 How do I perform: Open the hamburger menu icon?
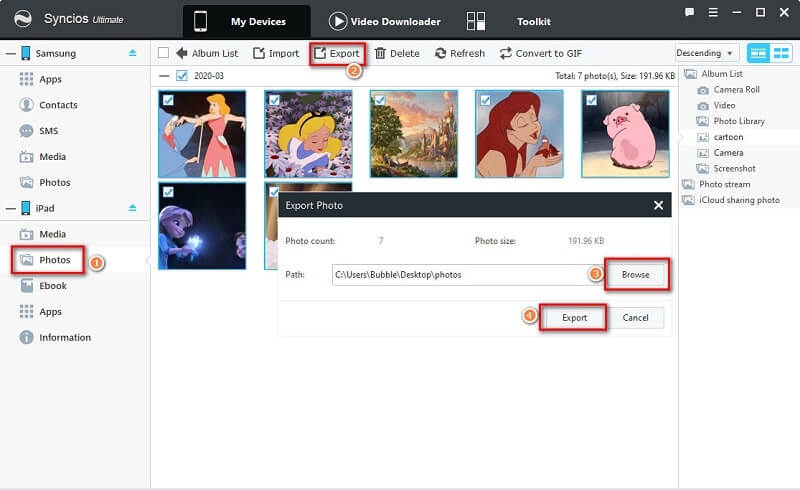pyautogui.click(x=713, y=12)
